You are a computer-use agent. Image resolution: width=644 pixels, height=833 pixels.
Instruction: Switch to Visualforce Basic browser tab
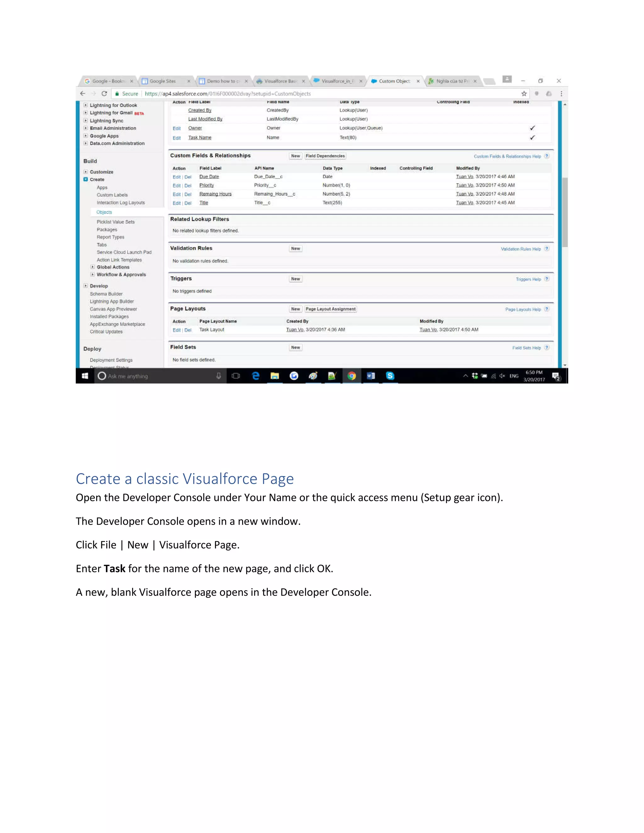tap(280, 81)
